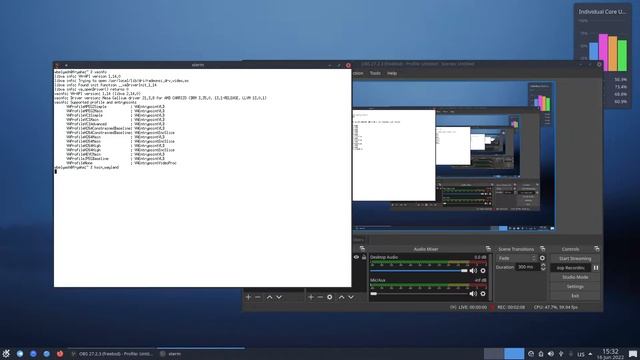Open the Tools menu in OBS
The height and width of the screenshot is (360, 640).
(x=375, y=73)
